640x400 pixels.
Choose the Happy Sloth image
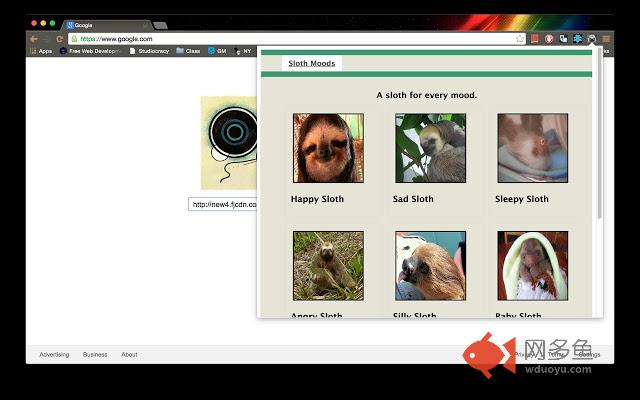[x=328, y=148]
